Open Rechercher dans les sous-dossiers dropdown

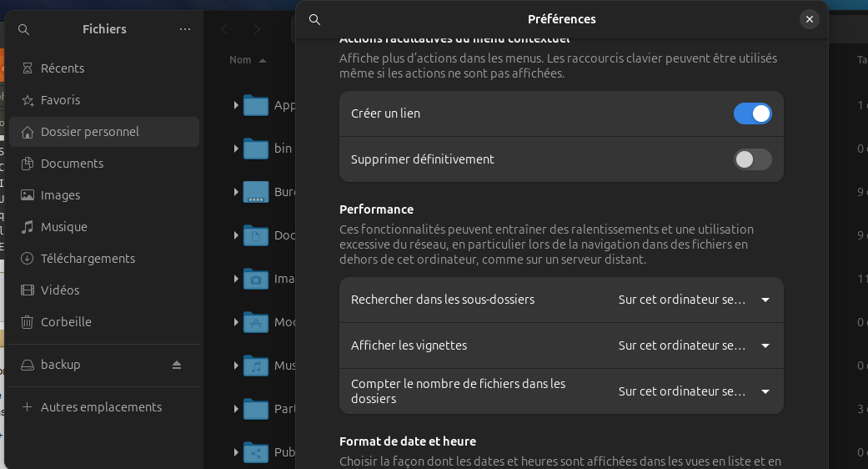[695, 300]
